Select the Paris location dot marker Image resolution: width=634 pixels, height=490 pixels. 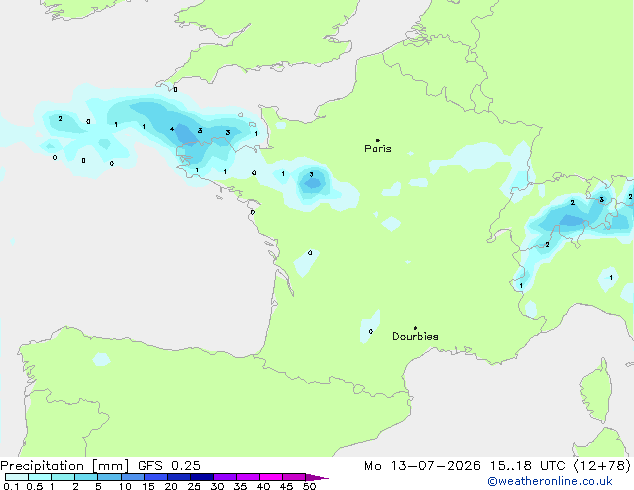(378, 140)
